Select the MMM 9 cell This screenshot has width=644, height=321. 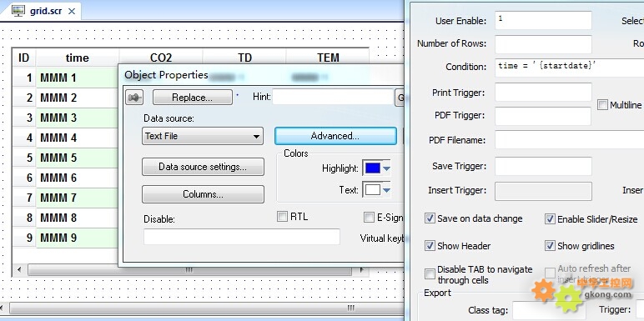(78, 238)
